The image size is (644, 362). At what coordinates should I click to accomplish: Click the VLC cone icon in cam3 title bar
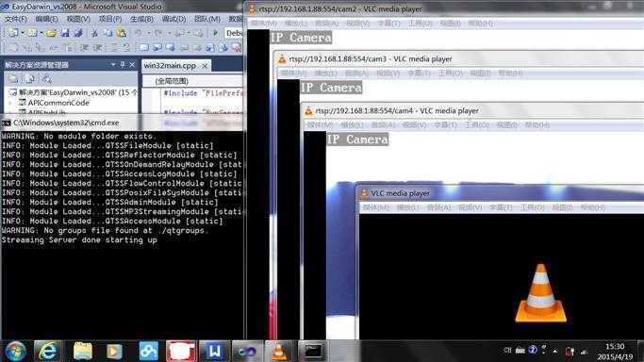(282, 59)
